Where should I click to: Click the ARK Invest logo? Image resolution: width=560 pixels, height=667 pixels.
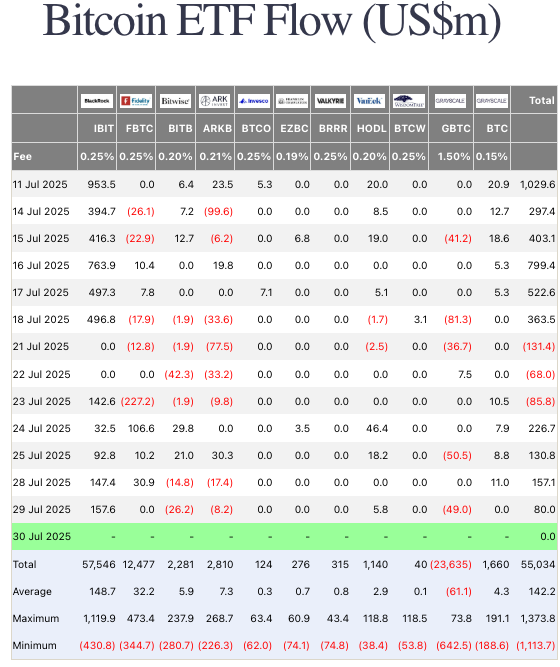tap(215, 101)
